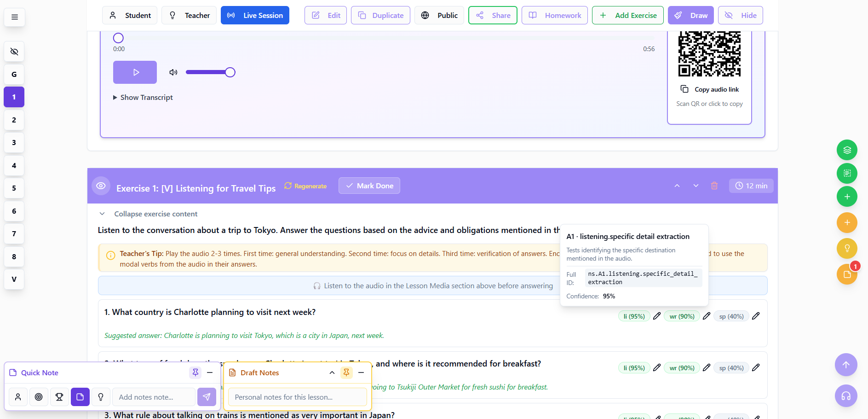Select the lightbulb icon in Quick Note

[x=101, y=397]
